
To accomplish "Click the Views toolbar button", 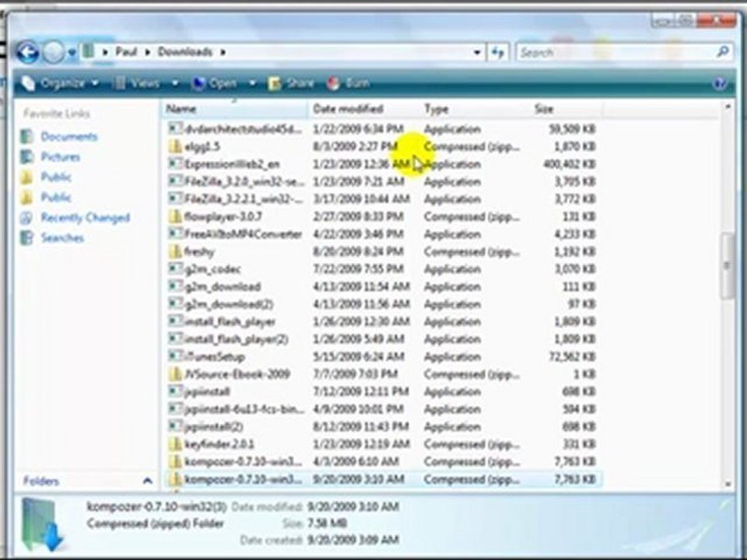I will [x=138, y=83].
